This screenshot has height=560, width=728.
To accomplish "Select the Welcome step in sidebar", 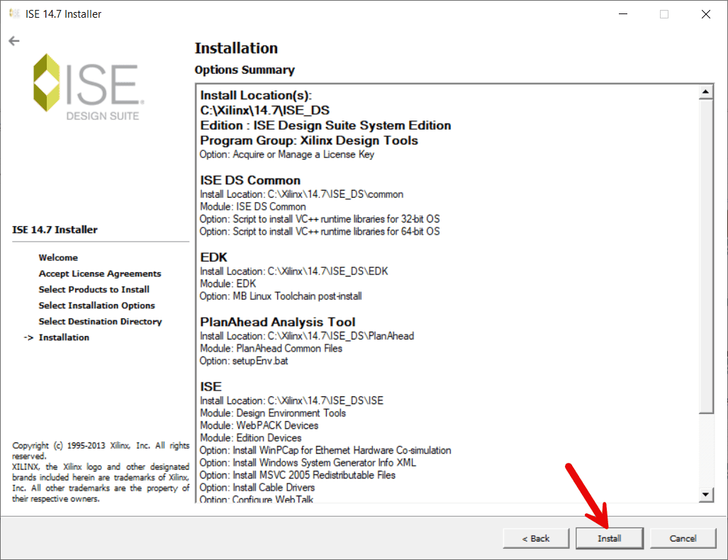I will pos(58,257).
